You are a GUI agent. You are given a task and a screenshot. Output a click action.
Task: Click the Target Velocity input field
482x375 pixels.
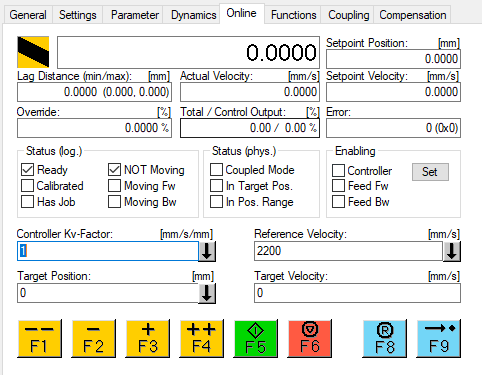tap(357, 293)
